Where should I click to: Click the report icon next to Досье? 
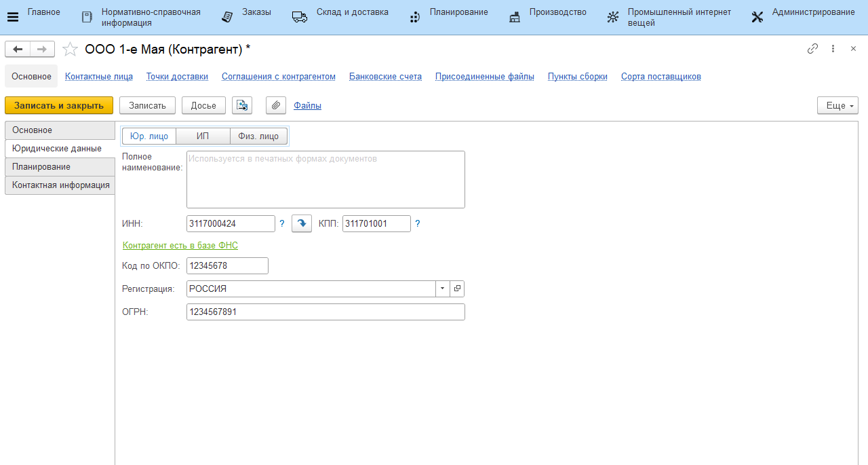pyautogui.click(x=242, y=105)
